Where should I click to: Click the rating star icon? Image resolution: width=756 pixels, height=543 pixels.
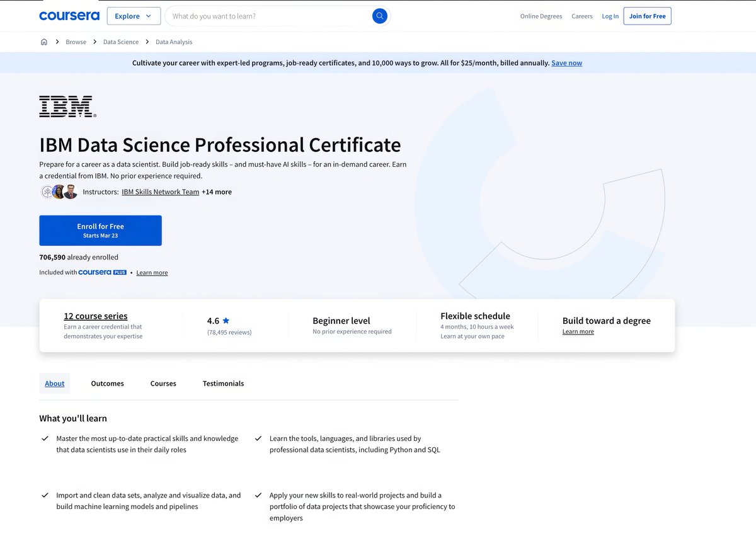tap(226, 321)
